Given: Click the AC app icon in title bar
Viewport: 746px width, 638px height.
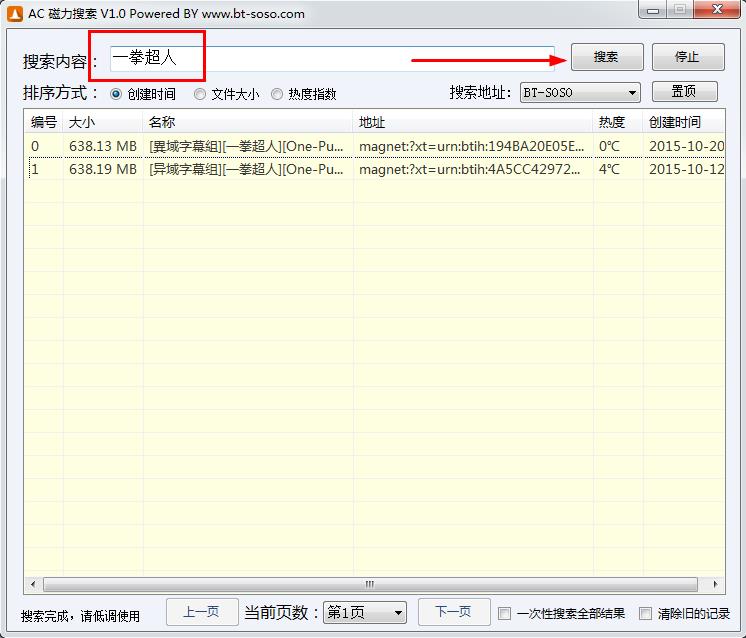Looking at the screenshot, I should tap(14, 13).
